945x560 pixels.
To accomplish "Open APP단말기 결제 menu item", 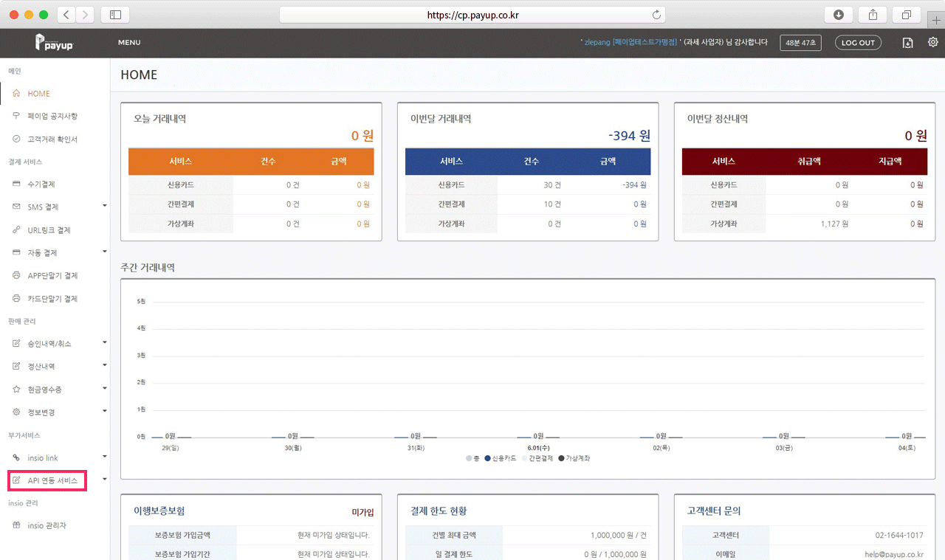I will [x=52, y=275].
